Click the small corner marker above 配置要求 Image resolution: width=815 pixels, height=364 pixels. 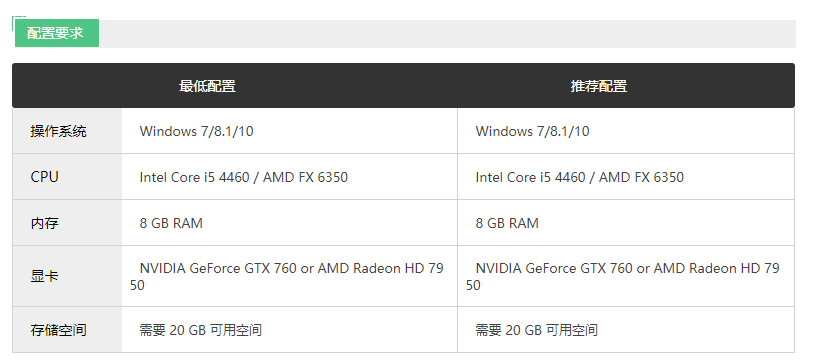[19, 18]
